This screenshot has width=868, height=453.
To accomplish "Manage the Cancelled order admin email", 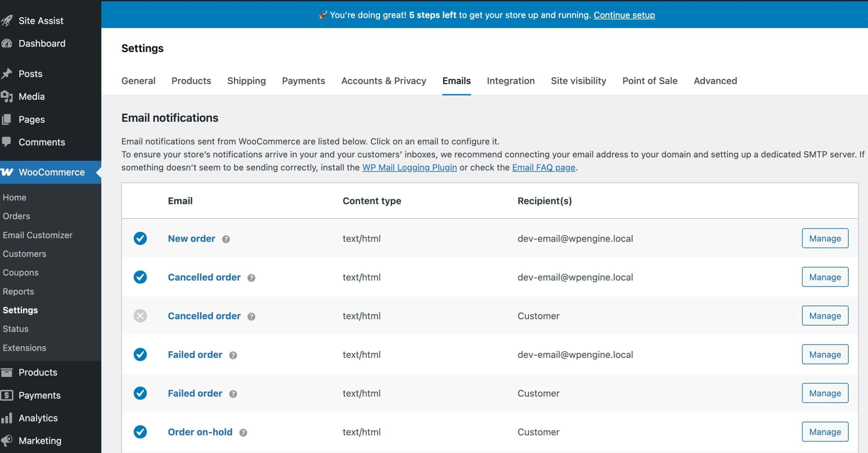I will pos(825,277).
